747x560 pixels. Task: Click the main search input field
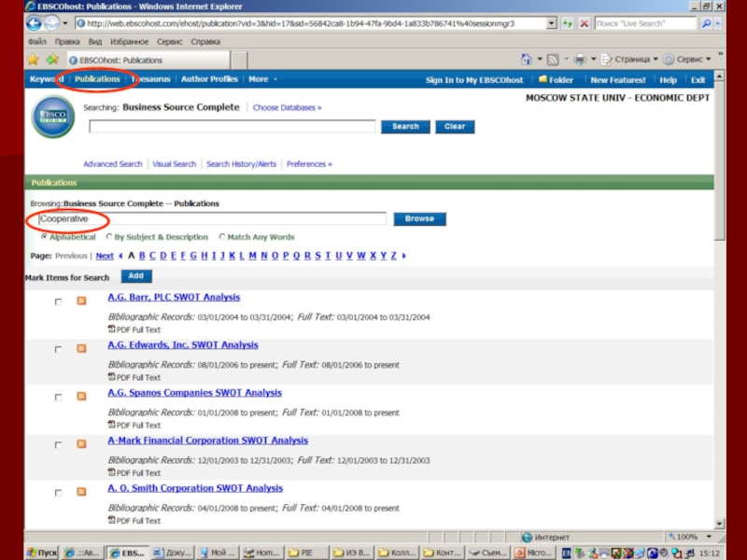tap(233, 126)
